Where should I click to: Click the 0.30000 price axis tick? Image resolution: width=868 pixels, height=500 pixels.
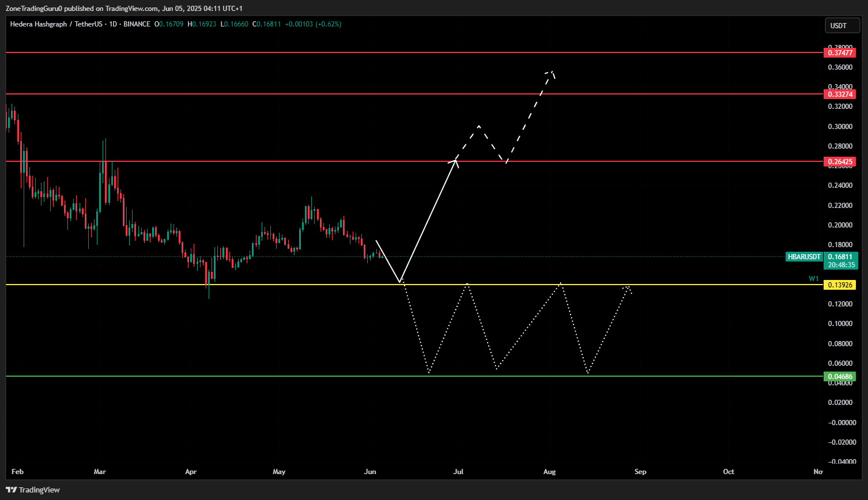click(x=840, y=127)
